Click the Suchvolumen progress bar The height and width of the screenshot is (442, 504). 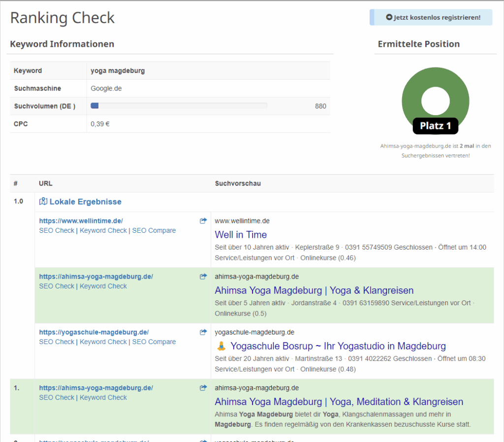pyautogui.click(x=179, y=106)
